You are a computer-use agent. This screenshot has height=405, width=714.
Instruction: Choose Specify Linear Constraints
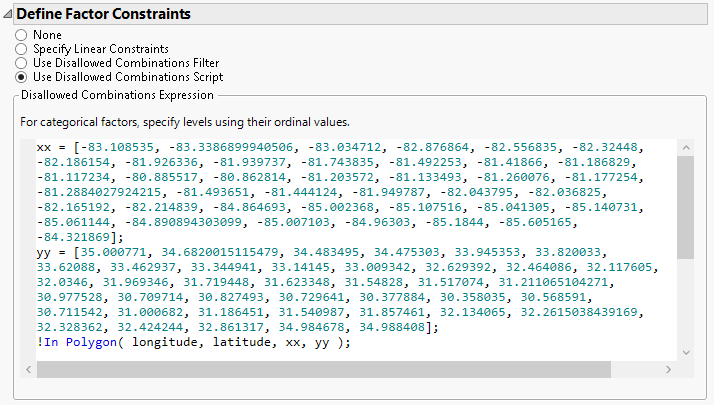(x=21, y=48)
